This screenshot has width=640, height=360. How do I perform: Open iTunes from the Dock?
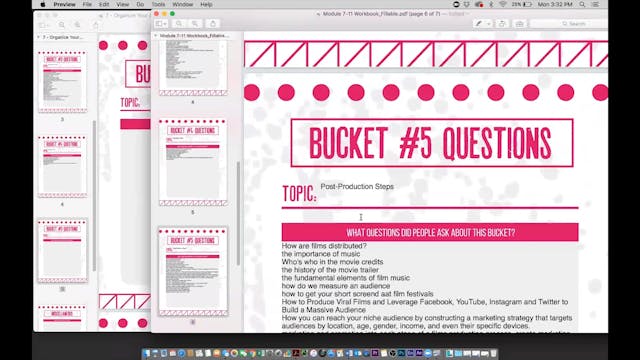coord(313,353)
